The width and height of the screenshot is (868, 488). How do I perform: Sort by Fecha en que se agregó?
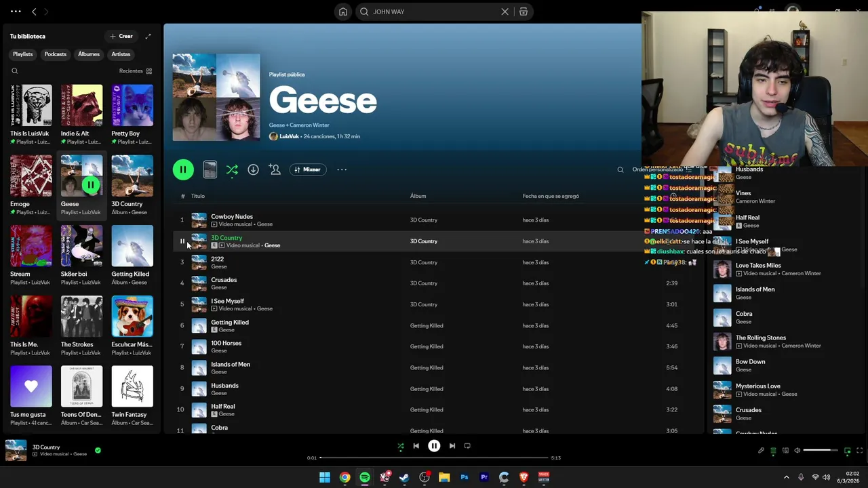coord(551,196)
